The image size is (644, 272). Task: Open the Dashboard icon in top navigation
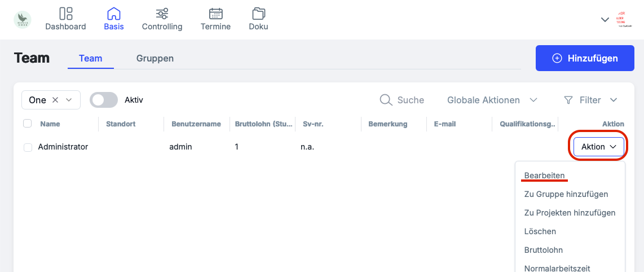pos(65,14)
